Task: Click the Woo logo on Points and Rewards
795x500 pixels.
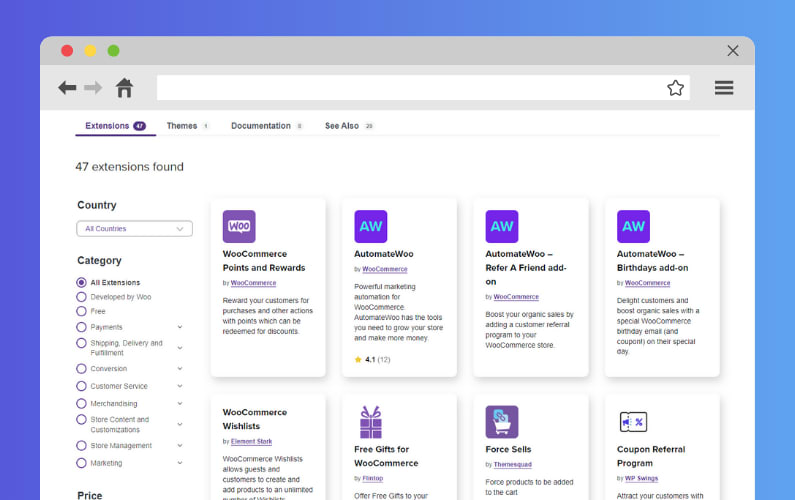Action: point(239,226)
